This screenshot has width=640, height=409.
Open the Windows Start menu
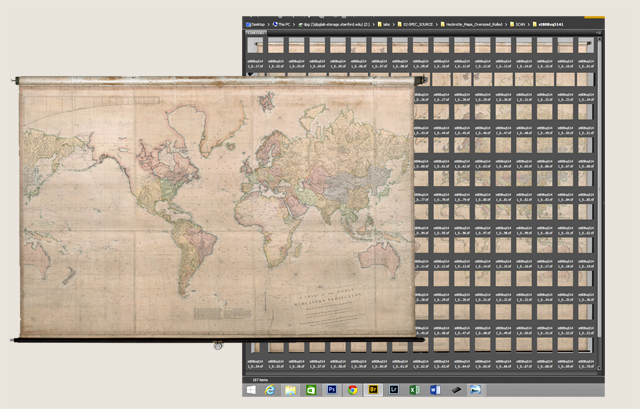pyautogui.click(x=251, y=389)
